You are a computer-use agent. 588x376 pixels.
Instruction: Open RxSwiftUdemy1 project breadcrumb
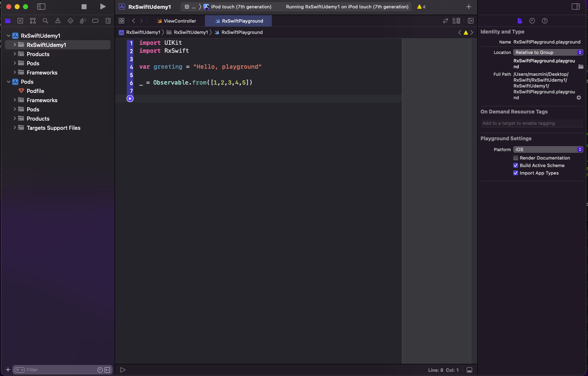pos(140,32)
